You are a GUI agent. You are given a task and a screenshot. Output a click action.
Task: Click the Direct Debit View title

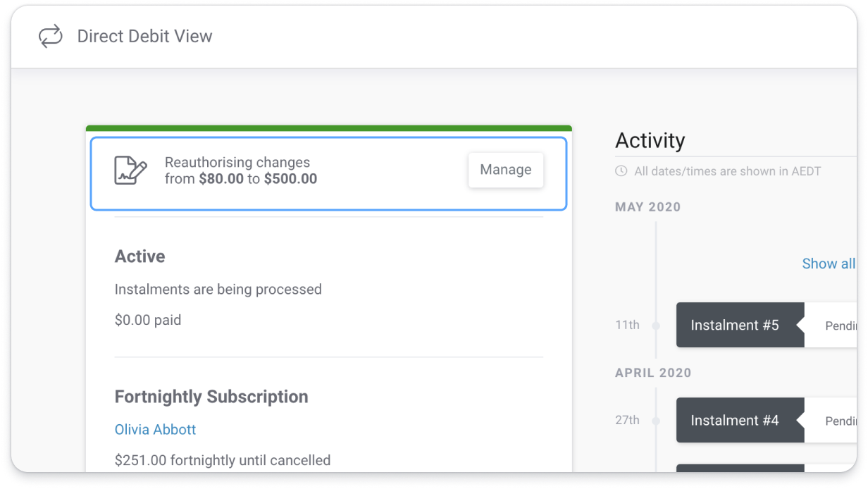144,36
